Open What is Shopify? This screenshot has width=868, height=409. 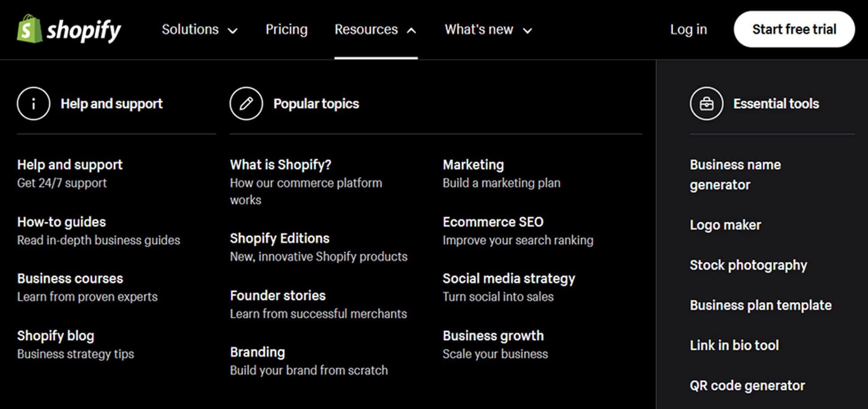point(280,164)
